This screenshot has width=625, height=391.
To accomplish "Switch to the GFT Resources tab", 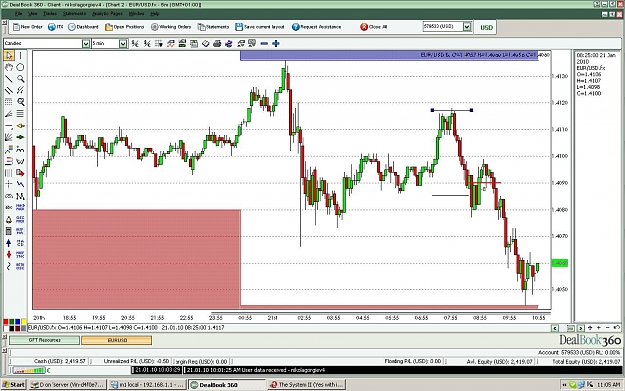I will pyautogui.click(x=44, y=340).
